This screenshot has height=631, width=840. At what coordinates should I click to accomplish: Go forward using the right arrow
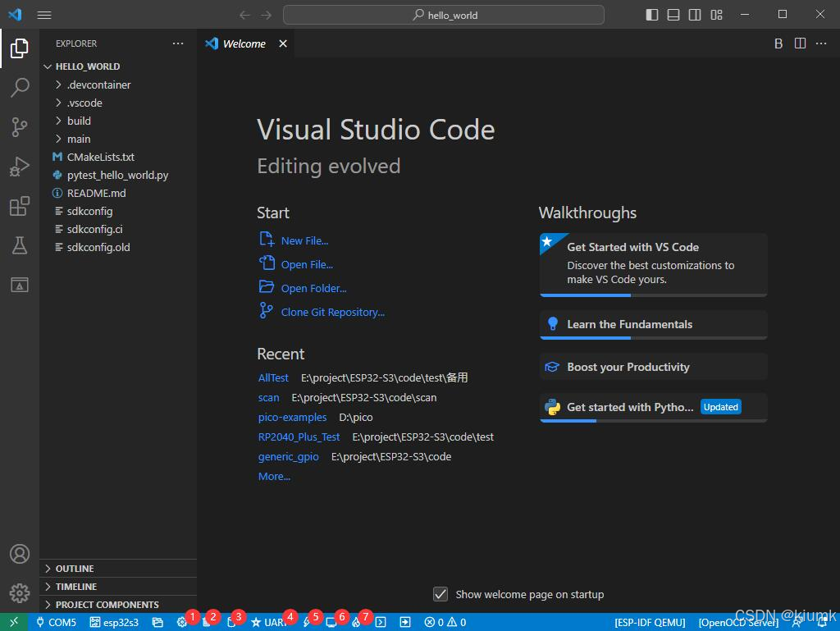[x=267, y=15]
